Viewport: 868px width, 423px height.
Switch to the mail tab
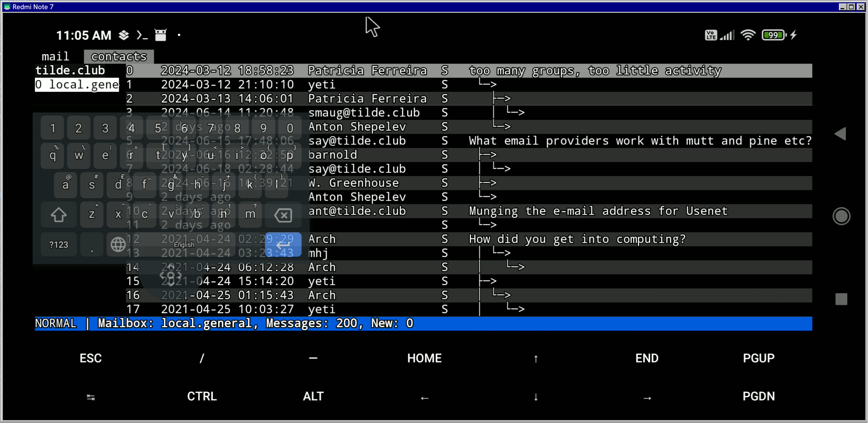pos(55,56)
